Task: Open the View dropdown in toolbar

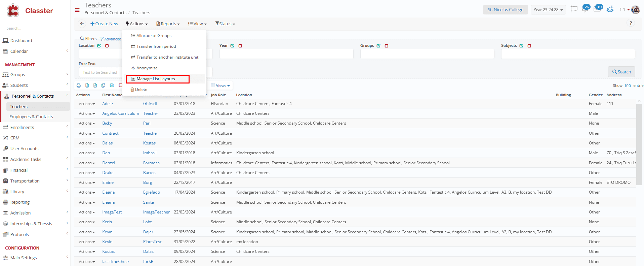Action: 197,24
